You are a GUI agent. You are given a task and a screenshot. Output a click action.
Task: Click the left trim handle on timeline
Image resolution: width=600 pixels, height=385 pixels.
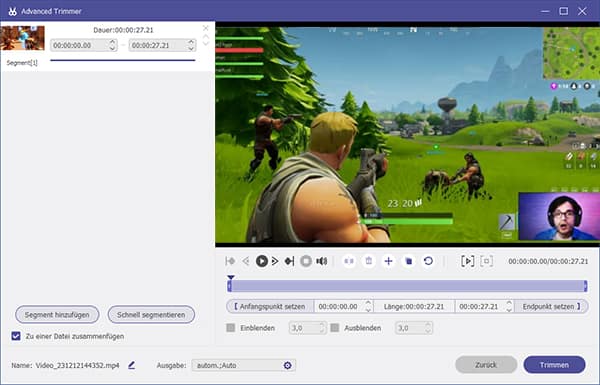tap(229, 286)
